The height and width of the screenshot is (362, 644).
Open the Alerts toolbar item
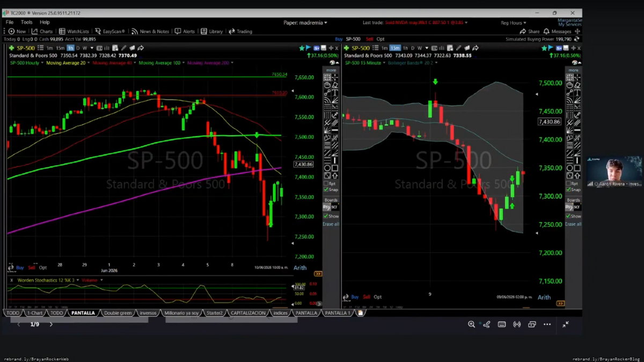tap(185, 32)
